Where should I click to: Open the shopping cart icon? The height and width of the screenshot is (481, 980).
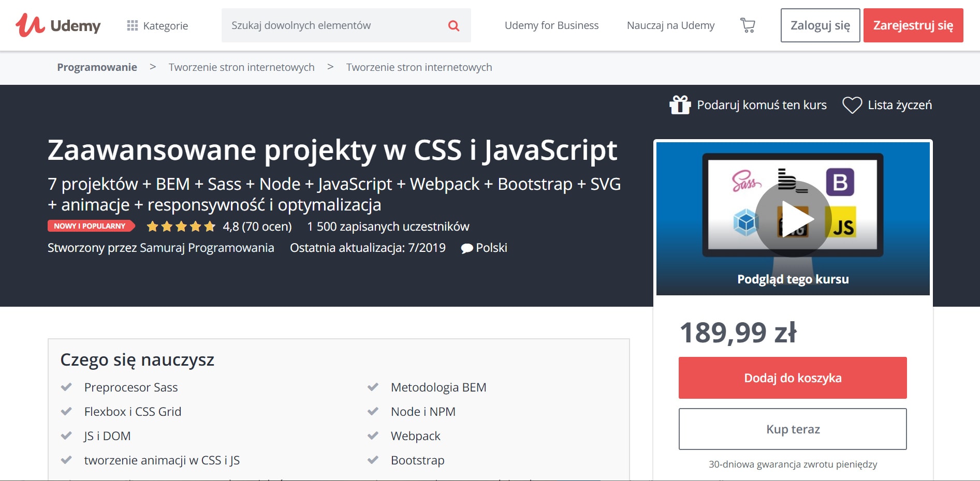[748, 25]
